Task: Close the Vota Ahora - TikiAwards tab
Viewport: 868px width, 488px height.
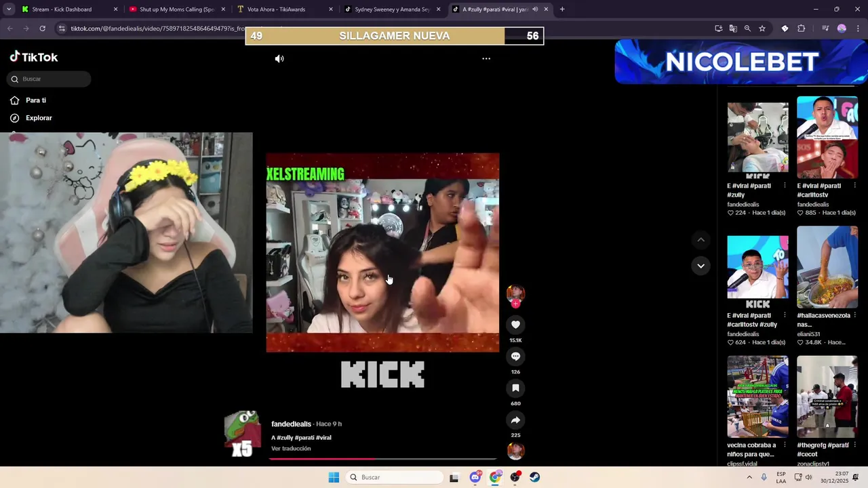Action: [331, 9]
